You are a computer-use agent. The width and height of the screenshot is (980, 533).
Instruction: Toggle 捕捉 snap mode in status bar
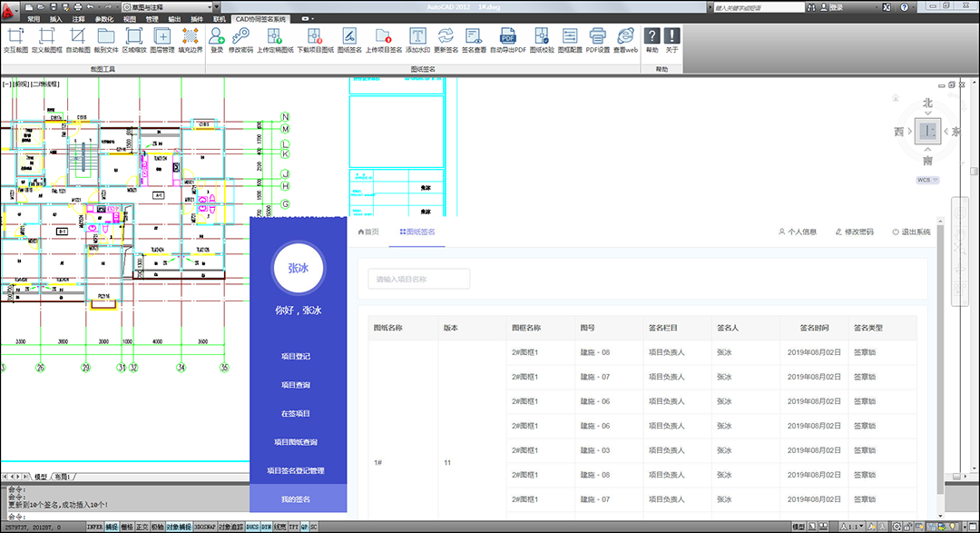point(112,528)
